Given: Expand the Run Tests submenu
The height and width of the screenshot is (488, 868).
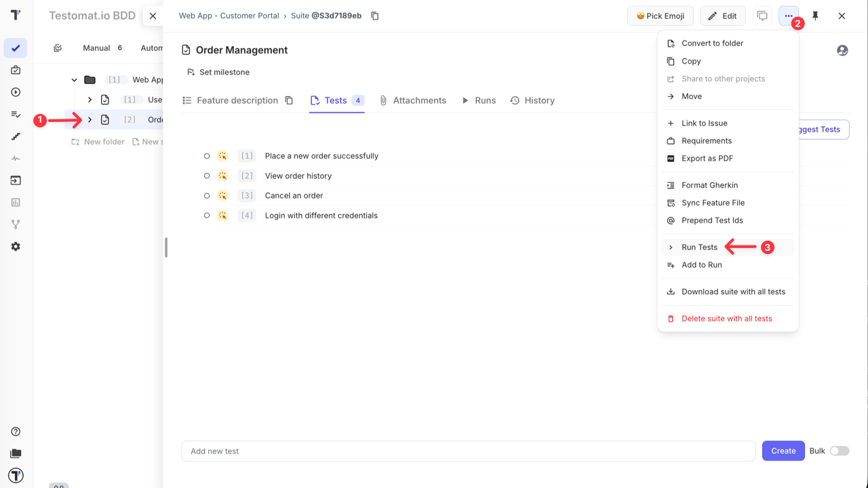Looking at the screenshot, I should click(728, 247).
